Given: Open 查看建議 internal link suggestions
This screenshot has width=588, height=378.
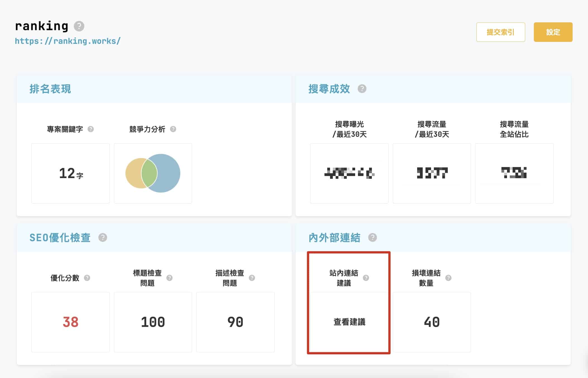Looking at the screenshot, I should [x=349, y=322].
